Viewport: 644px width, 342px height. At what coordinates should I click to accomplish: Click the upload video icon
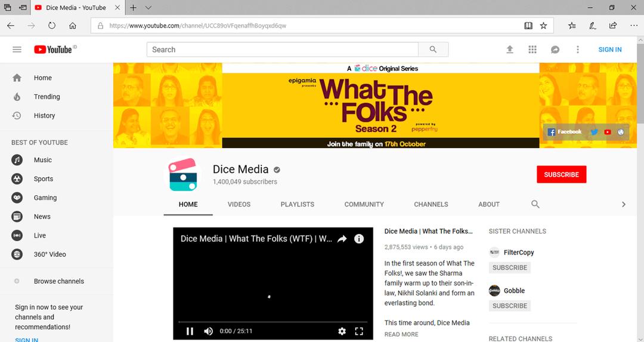tap(510, 50)
